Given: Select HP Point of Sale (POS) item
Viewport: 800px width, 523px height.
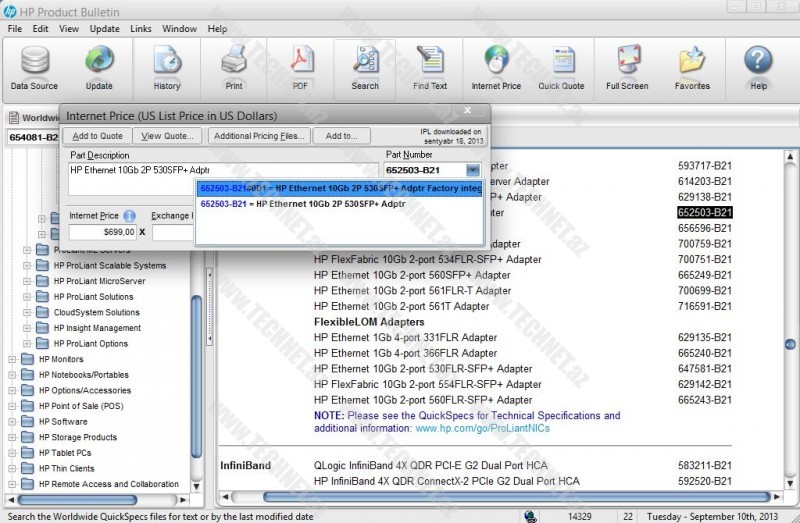Looking at the screenshot, I should tap(81, 406).
